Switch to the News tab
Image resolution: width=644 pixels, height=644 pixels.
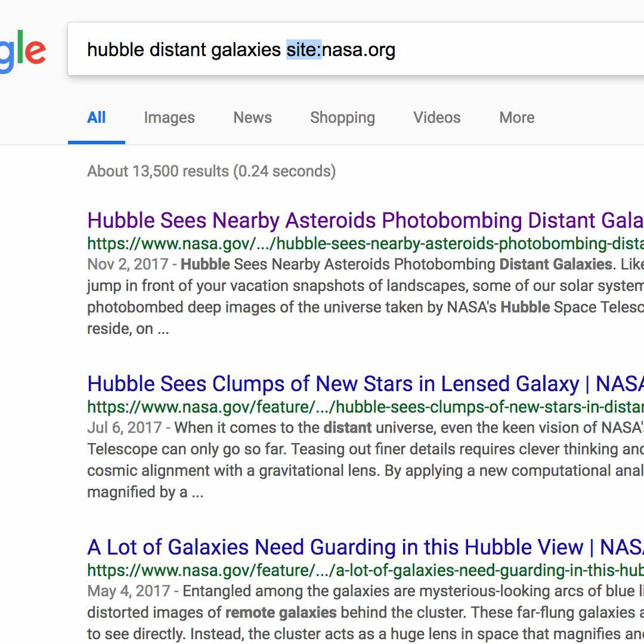(x=253, y=117)
